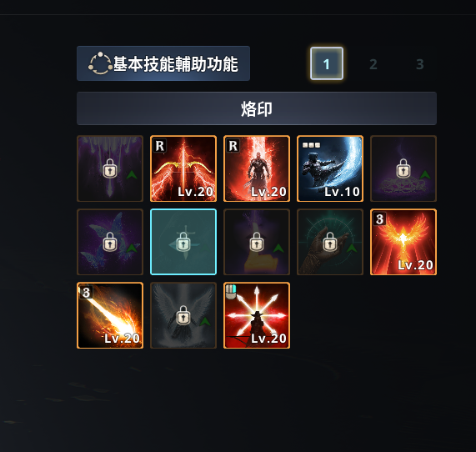Select the red bow skill marked R
The image size is (476, 452).
183,168
